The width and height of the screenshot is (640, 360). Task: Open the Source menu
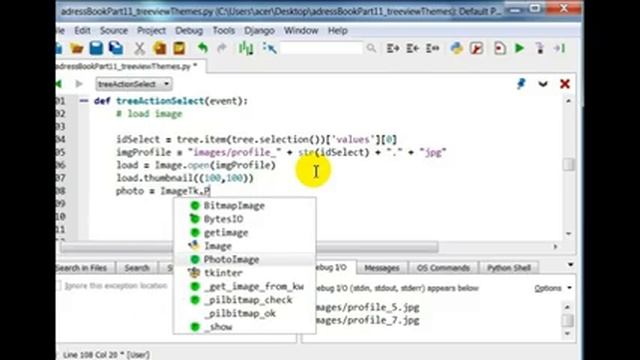(114, 31)
